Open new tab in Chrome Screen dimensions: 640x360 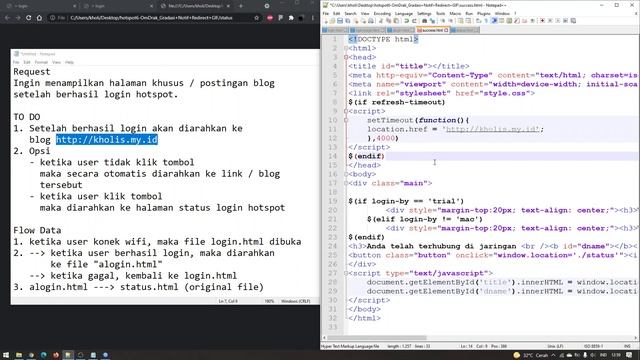(241, 6)
